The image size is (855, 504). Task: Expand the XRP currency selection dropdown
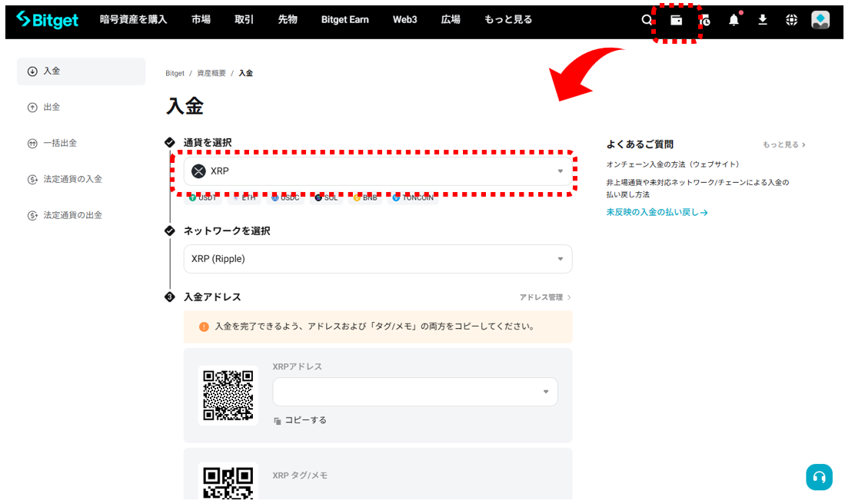pyautogui.click(x=378, y=171)
